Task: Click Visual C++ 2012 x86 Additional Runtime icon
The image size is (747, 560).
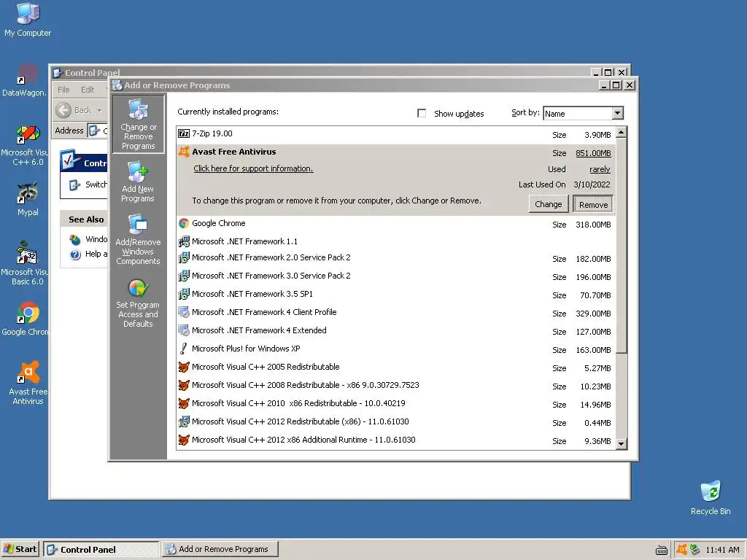Action: pos(183,440)
